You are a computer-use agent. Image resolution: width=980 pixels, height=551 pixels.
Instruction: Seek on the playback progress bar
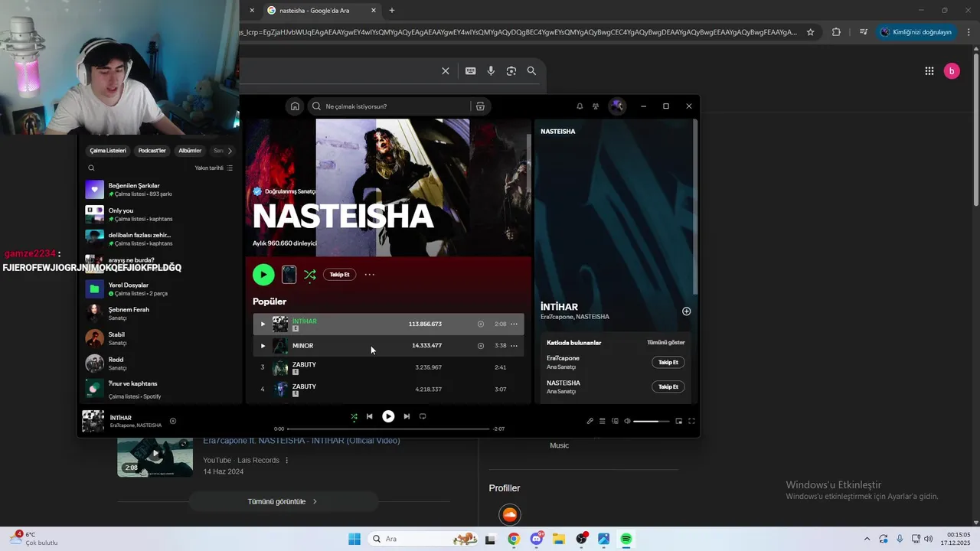387,429
